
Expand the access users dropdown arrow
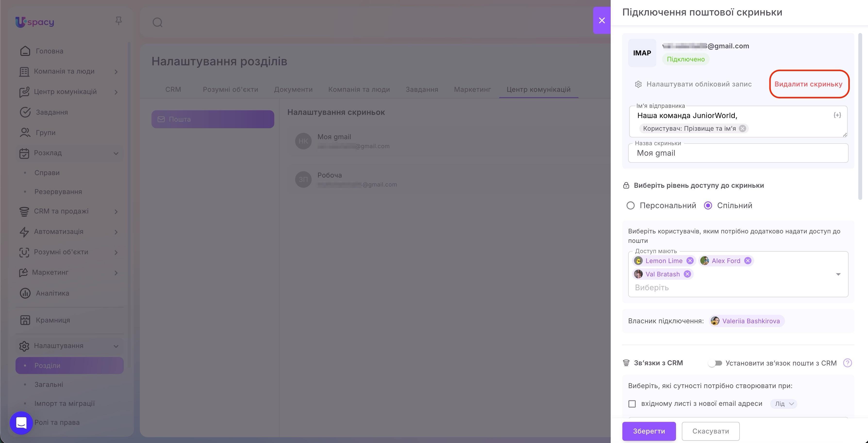tap(838, 274)
